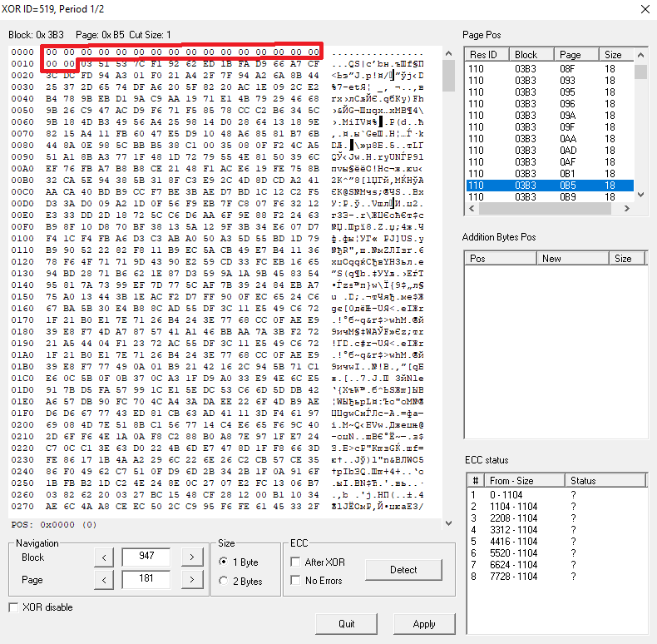The image size is (657, 644).
Task: Select Page Pos row with page 0B1
Action: pyautogui.click(x=550, y=174)
